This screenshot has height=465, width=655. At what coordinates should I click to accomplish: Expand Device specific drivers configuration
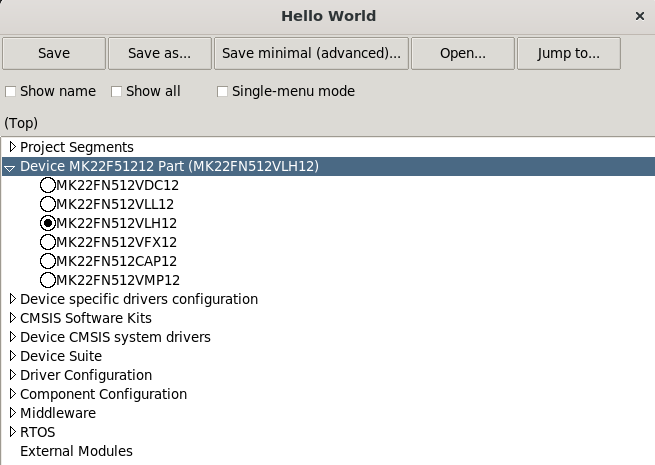(x=12, y=299)
